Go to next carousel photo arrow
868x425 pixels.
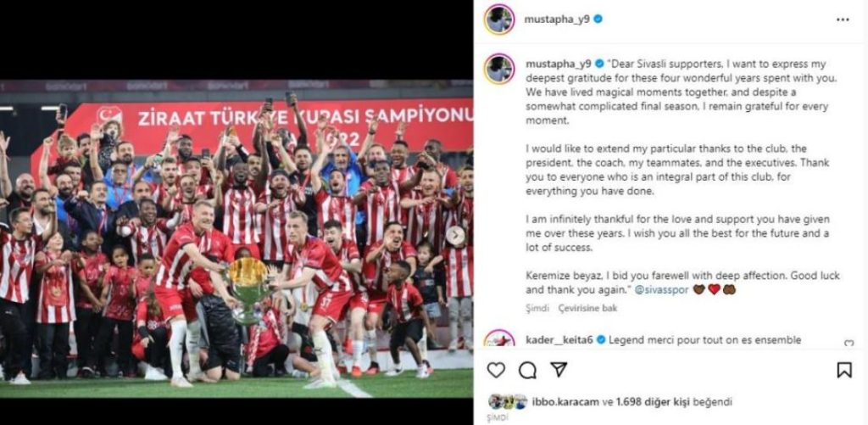(x=455, y=236)
